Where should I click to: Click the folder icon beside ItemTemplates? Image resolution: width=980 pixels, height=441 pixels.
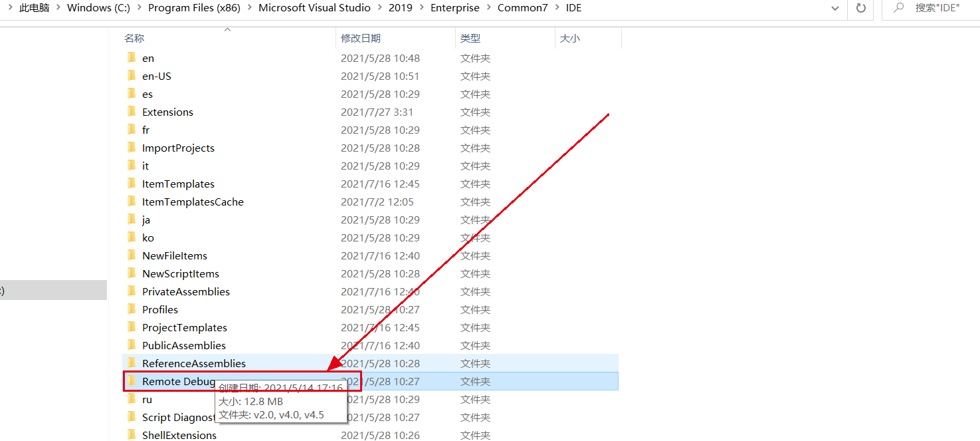131,184
